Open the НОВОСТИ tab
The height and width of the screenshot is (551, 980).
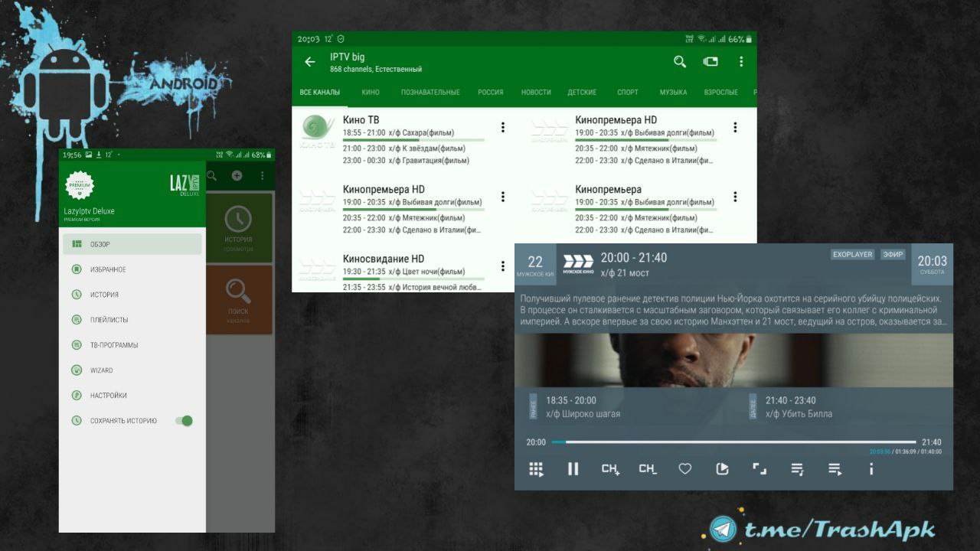[x=536, y=93]
